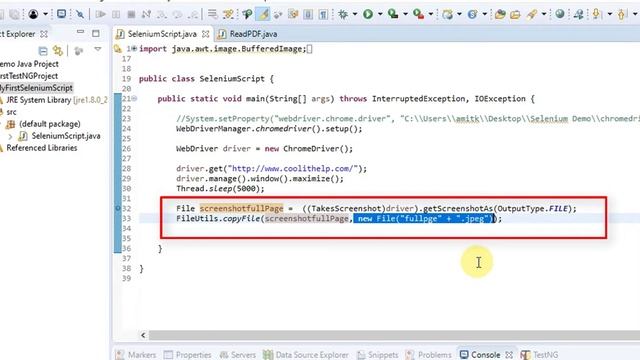Open the Markers view tab
640x360 pixels.
point(136,355)
